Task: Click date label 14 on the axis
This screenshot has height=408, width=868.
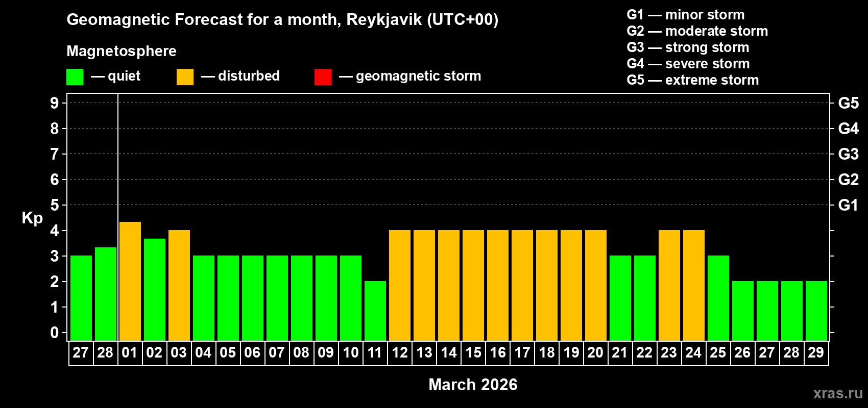Action: 449,353
